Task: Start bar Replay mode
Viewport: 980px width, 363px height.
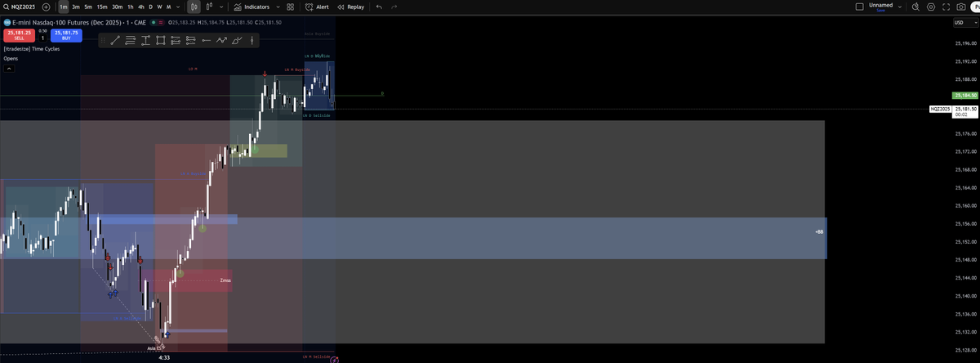Action: click(350, 7)
